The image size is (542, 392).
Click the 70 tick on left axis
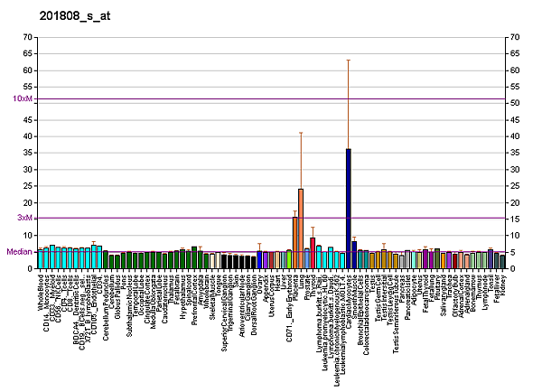pos(29,37)
